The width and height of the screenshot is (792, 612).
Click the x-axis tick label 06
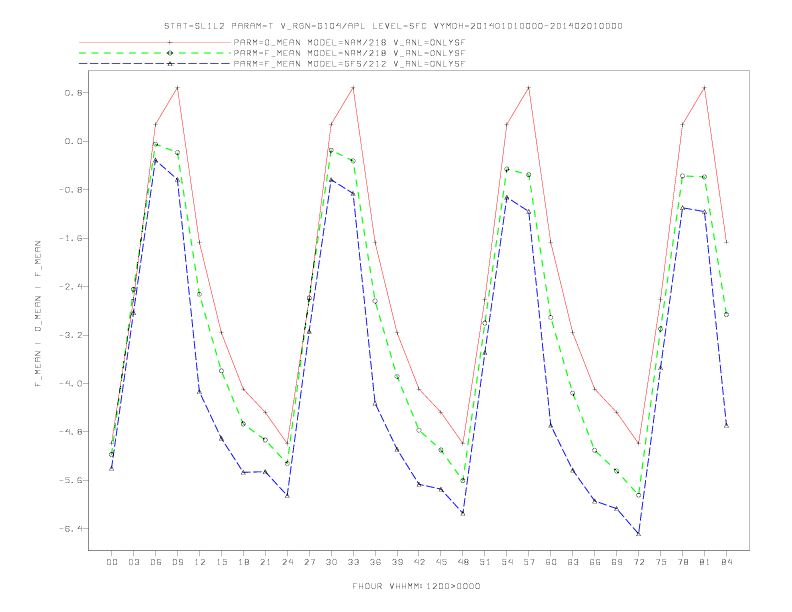[x=156, y=562]
